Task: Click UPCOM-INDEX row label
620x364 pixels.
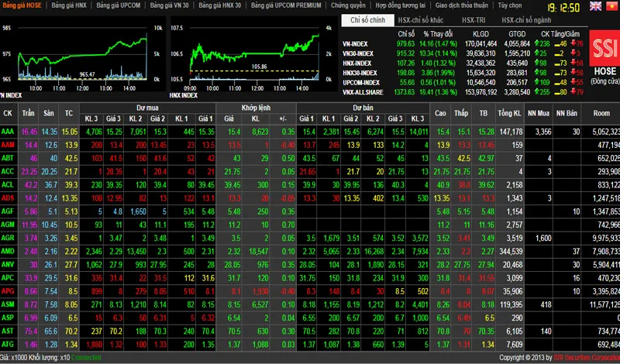Action: pos(361,82)
